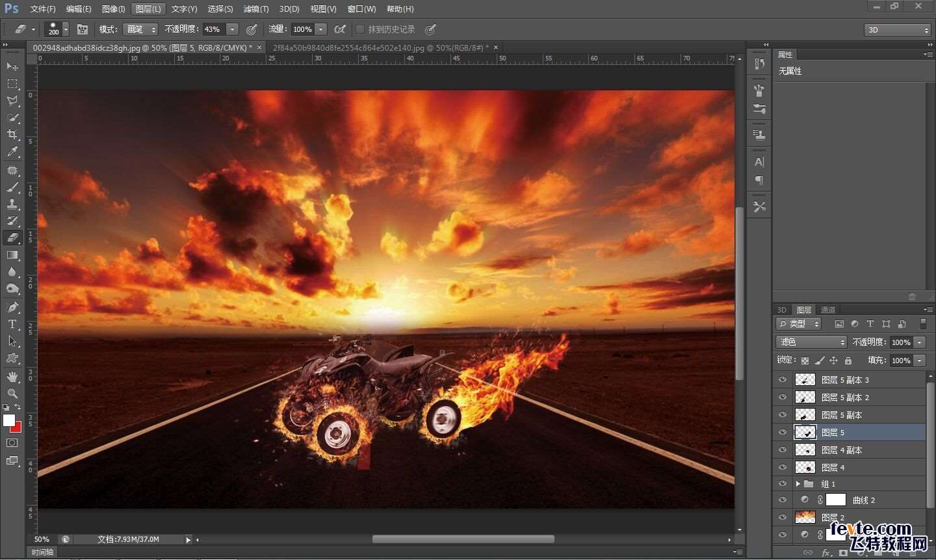This screenshot has width=936, height=560.
Task: Hide group 组 1
Action: [783, 484]
